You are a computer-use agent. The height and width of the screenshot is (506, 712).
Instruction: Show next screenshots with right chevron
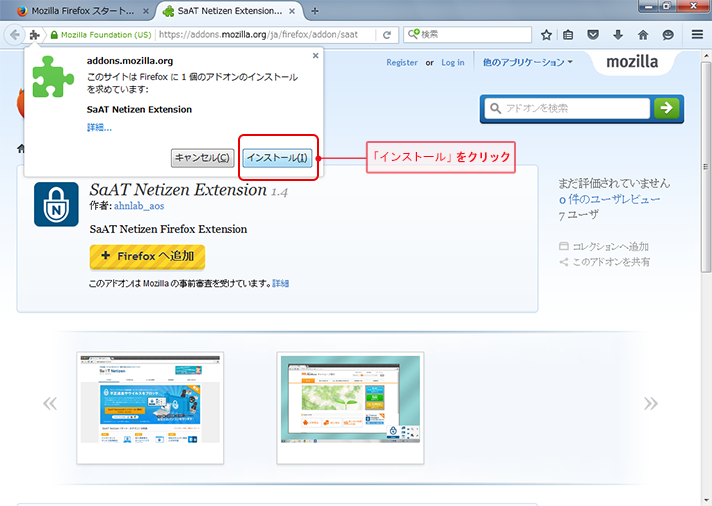pos(651,403)
